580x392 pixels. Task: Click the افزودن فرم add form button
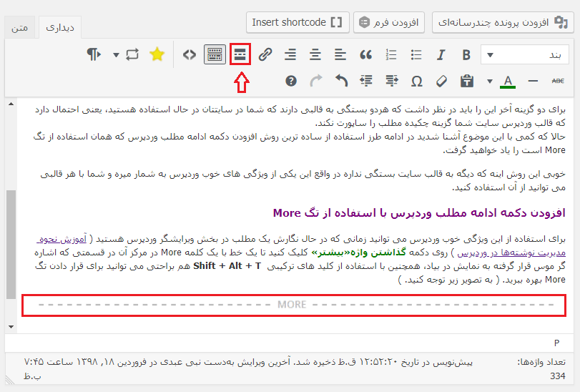tap(389, 23)
